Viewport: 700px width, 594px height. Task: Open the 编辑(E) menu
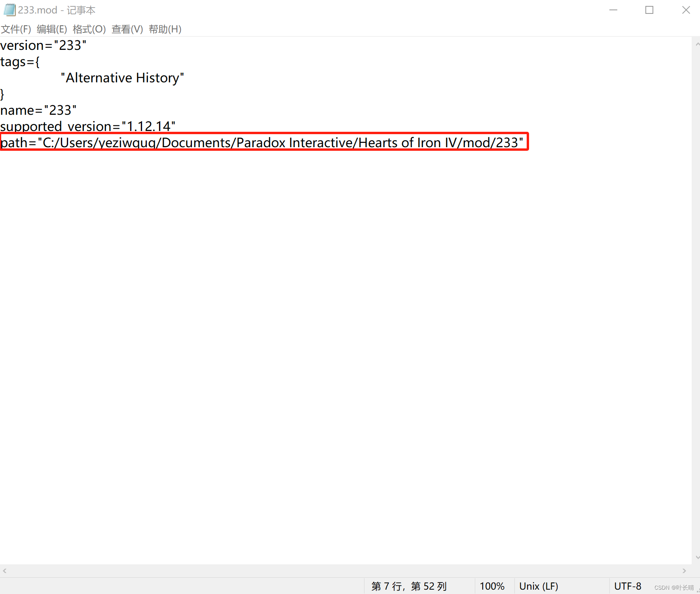pos(52,29)
